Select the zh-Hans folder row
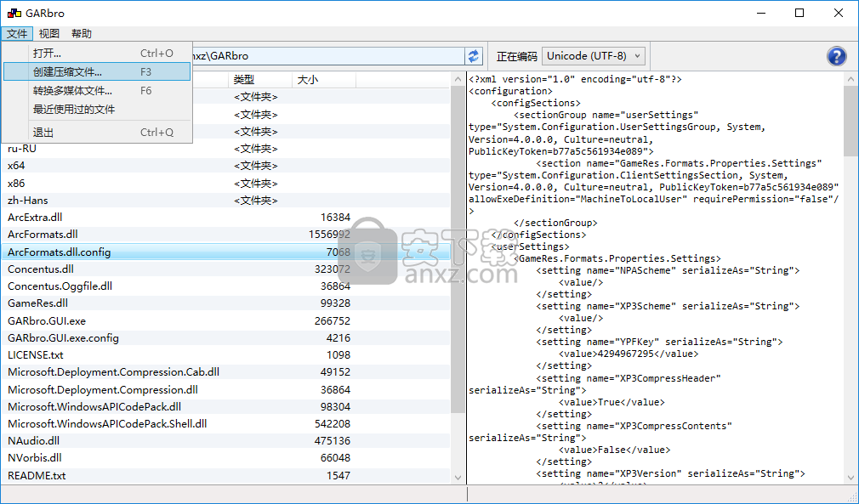 tap(225, 201)
